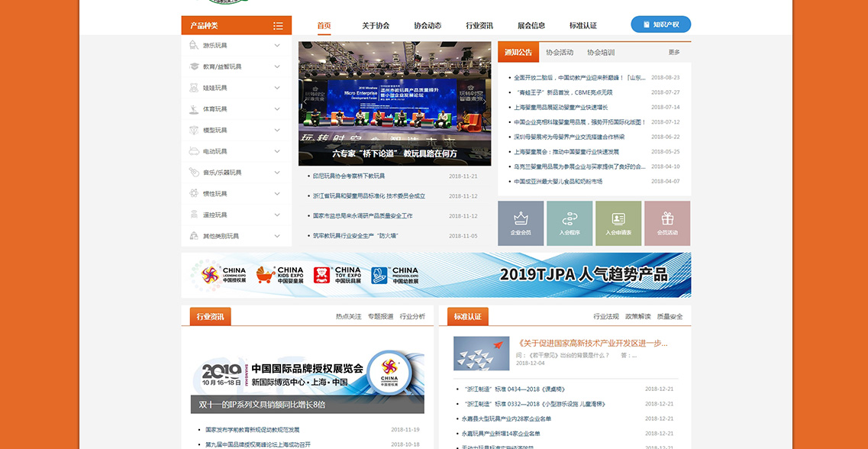Click the 2019TJPA 人气趋势产品 banner
Viewport: 868px width, 449px height.
tap(436, 275)
